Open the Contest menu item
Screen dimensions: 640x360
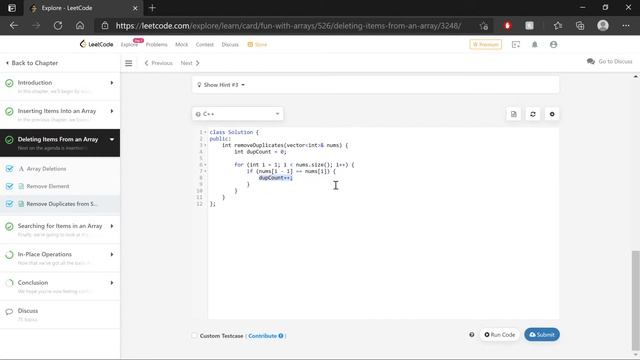point(204,44)
